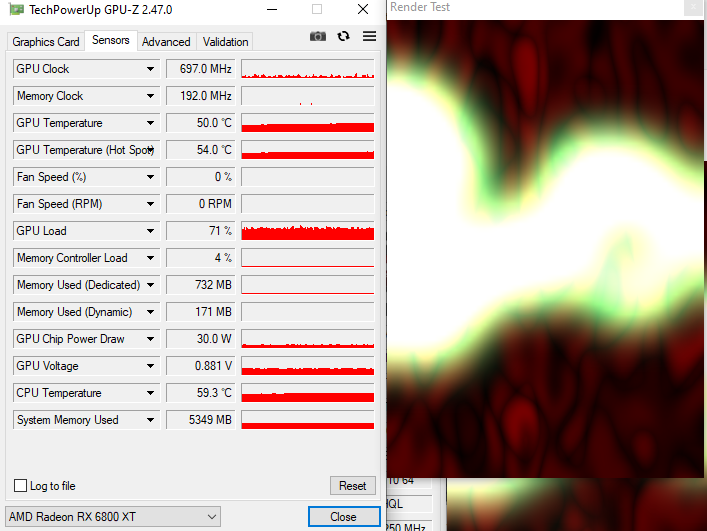707x531 pixels.
Task: Click the GPU Chip Power Draw graph
Action: click(308, 339)
